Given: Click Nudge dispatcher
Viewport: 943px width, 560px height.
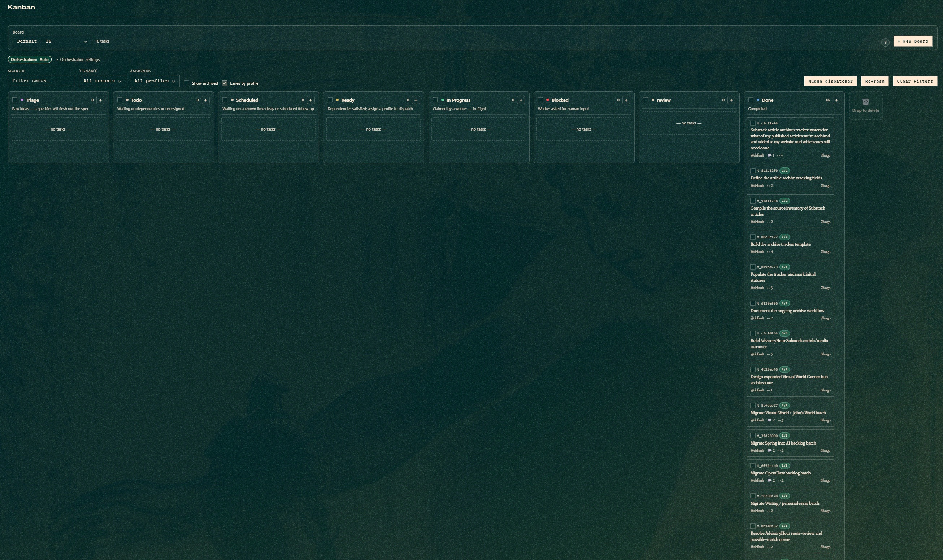Looking at the screenshot, I should [830, 81].
